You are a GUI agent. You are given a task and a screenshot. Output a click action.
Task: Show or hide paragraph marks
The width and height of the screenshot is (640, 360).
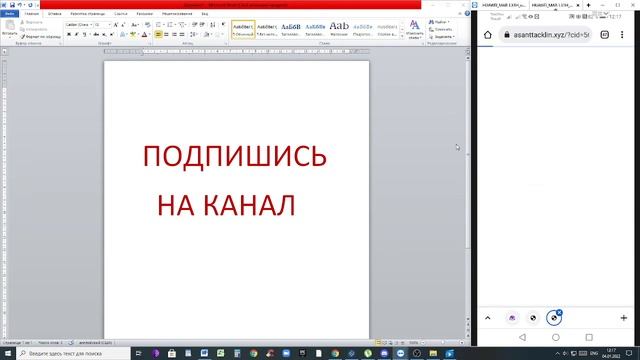[x=223, y=25]
